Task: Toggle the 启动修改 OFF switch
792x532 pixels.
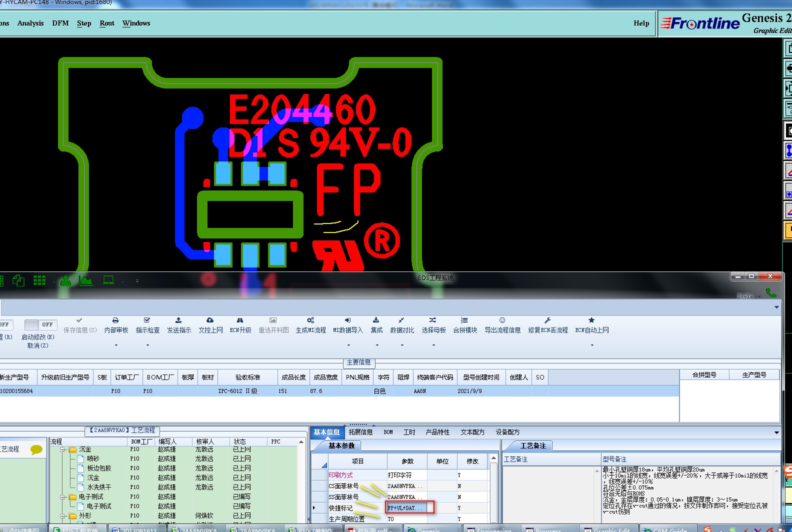Action: coord(41,324)
